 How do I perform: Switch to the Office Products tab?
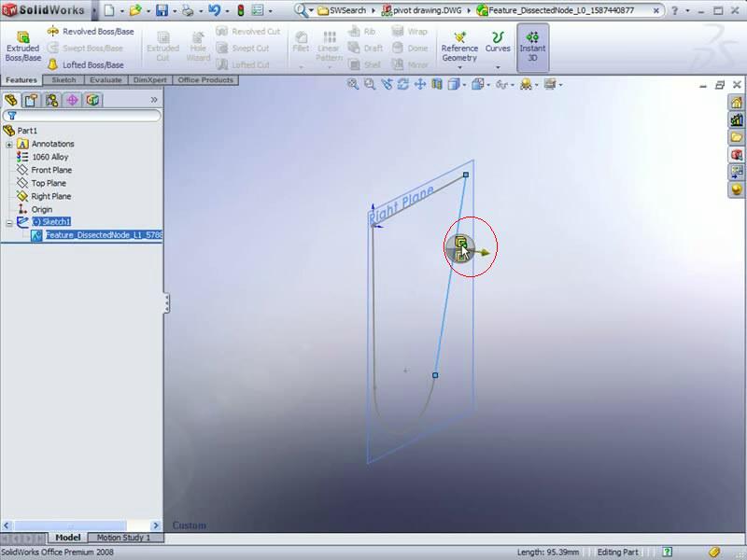(x=205, y=80)
